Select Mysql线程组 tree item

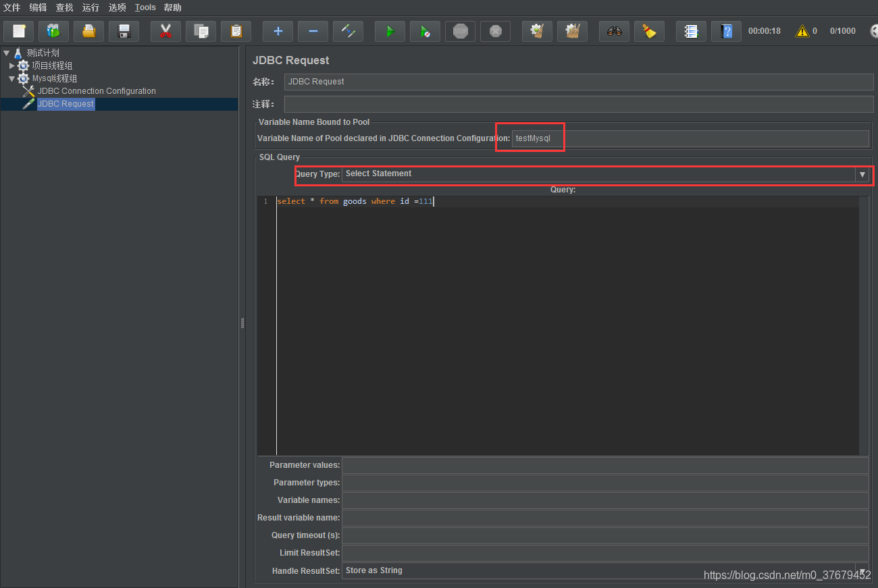(x=55, y=78)
